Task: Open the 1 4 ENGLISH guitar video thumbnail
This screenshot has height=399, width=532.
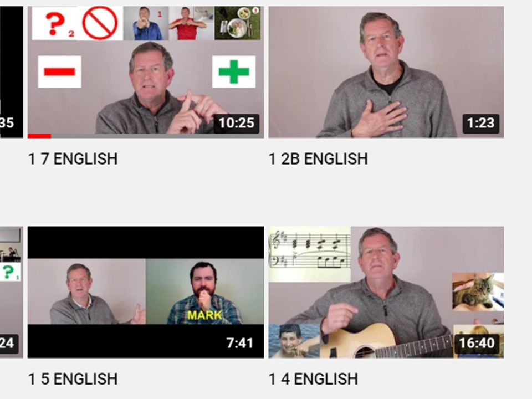Action: (386, 292)
